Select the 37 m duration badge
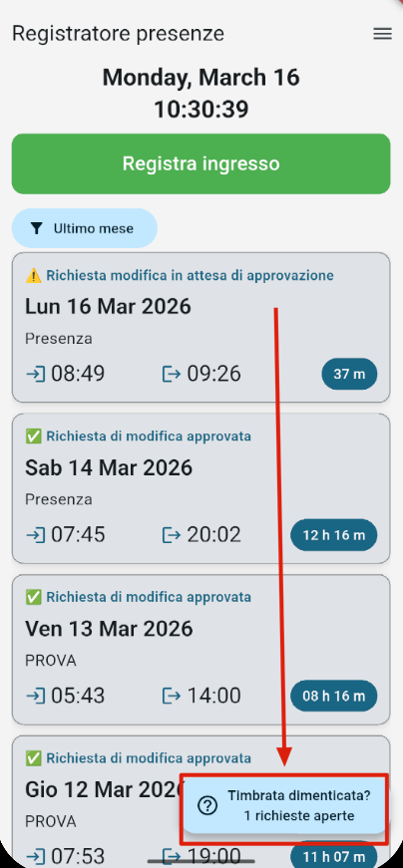This screenshot has width=403, height=868. pos(349,375)
